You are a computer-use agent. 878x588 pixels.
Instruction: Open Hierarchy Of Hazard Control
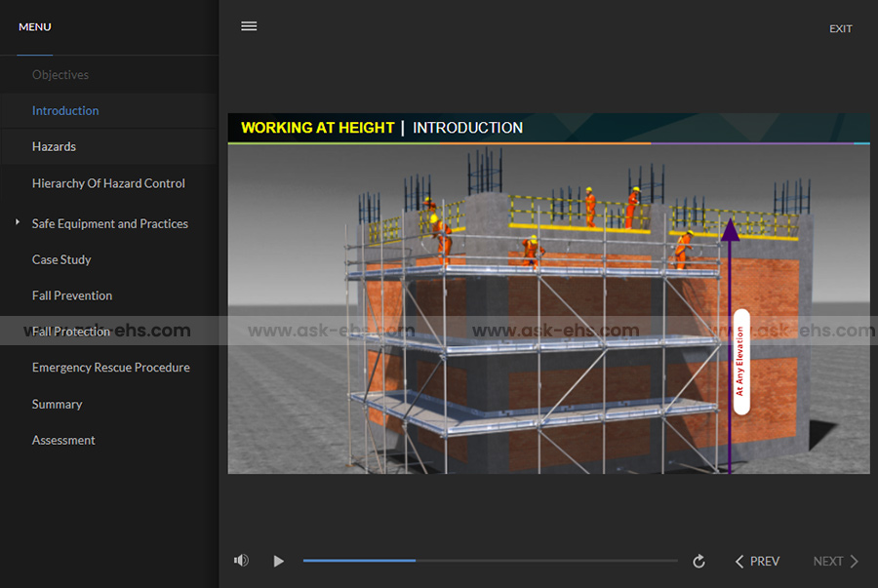coord(108,183)
